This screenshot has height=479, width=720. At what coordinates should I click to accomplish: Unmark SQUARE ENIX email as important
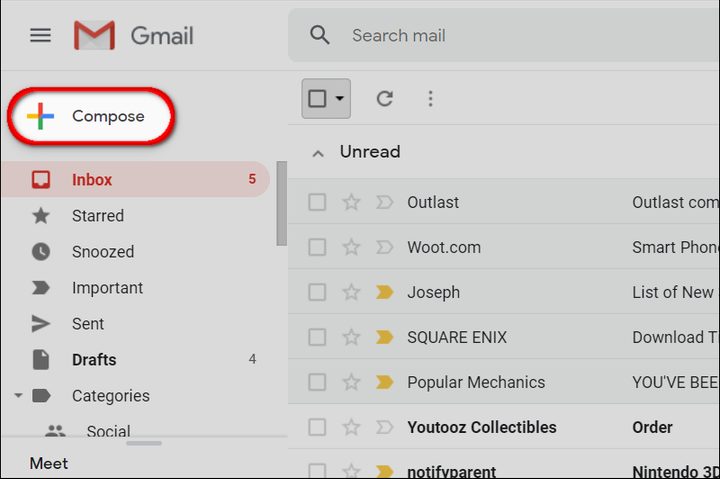pyautogui.click(x=384, y=337)
